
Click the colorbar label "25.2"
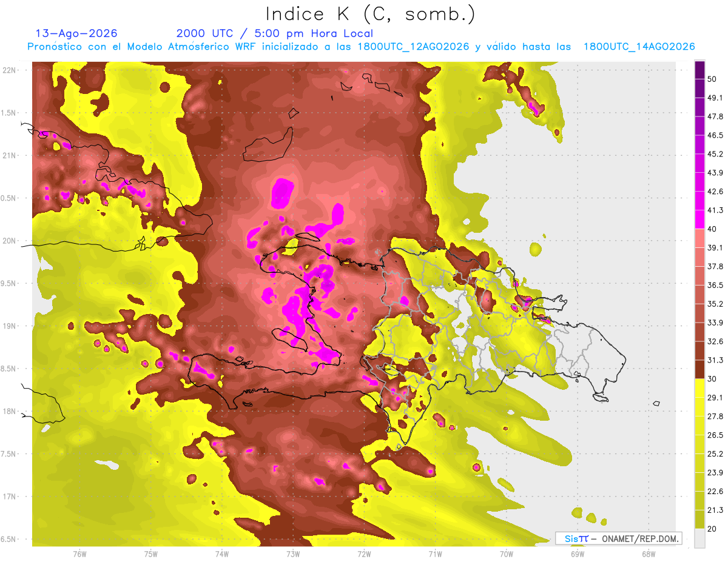715,453
